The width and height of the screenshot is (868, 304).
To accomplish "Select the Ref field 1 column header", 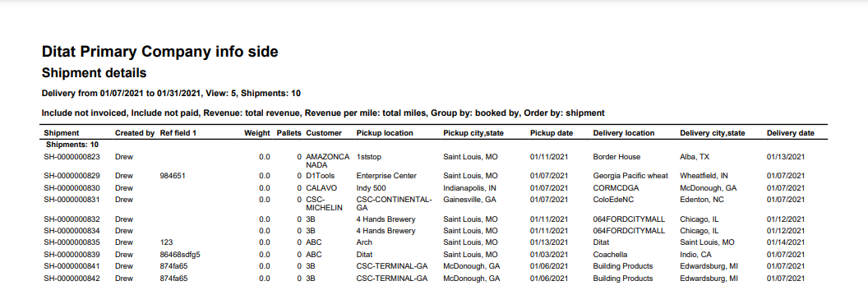I will click(x=178, y=133).
